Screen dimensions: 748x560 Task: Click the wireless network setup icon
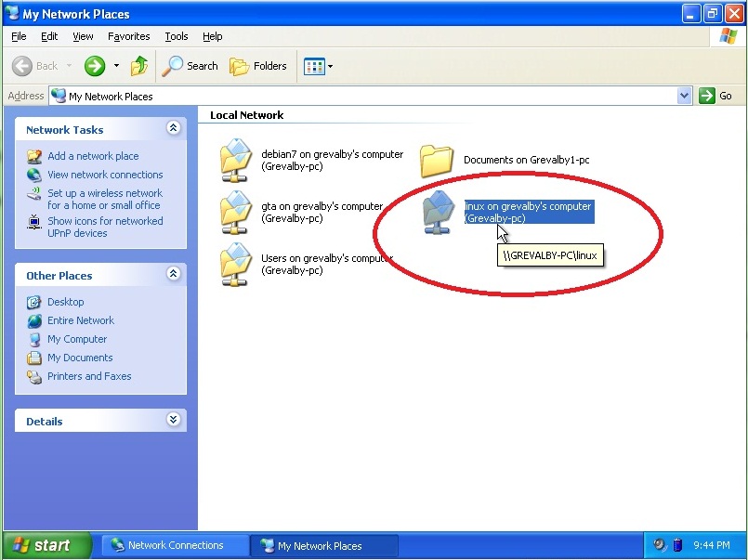click(x=33, y=193)
